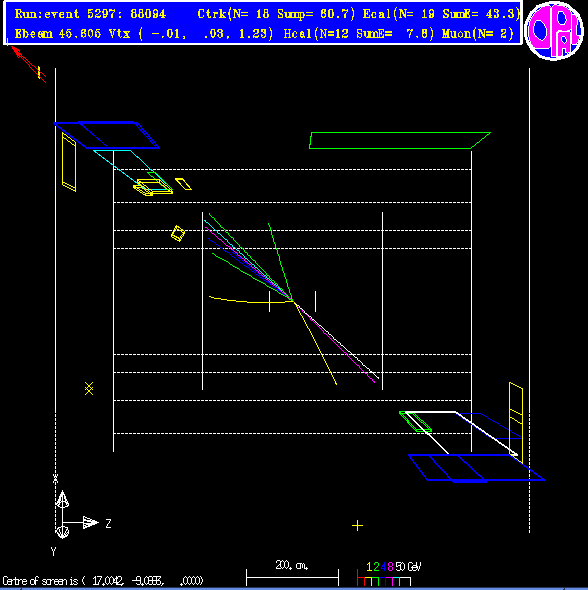The width and height of the screenshot is (588, 590).
Task: Click the small yellow box cluster hit
Action: pos(178,233)
